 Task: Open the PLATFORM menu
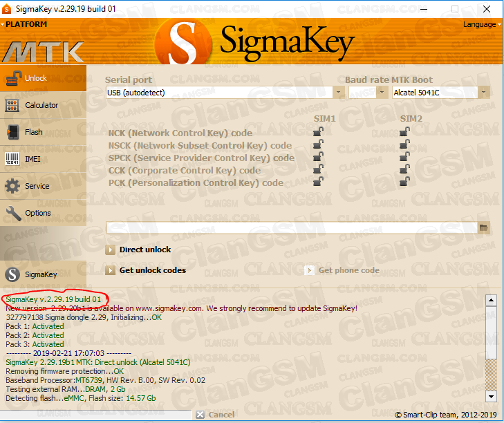pyautogui.click(x=24, y=24)
